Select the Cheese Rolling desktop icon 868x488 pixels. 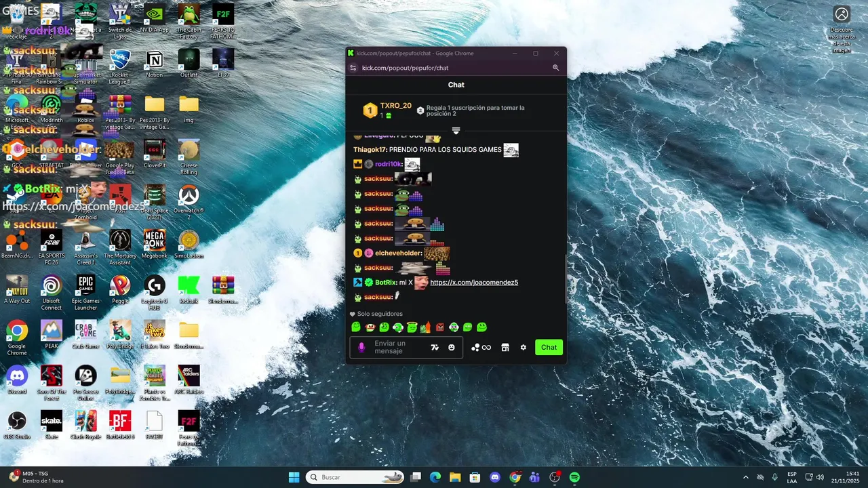point(189,157)
